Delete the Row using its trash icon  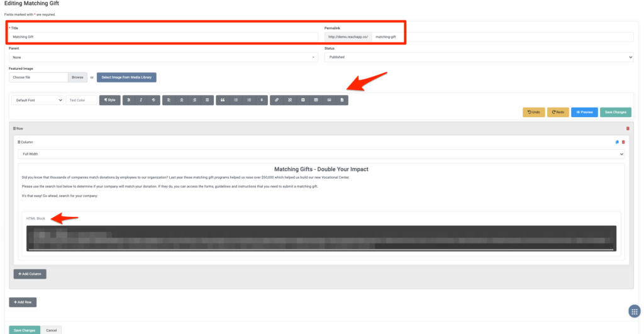tap(628, 128)
